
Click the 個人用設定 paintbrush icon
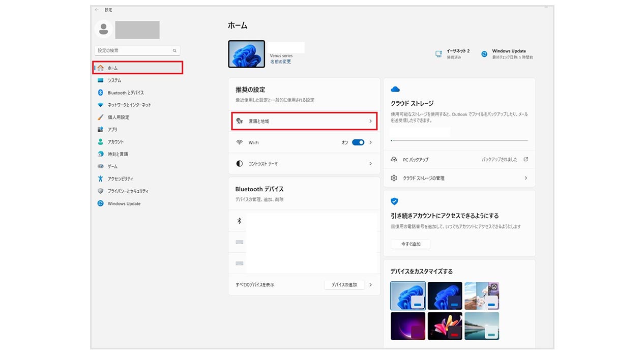pos(101,117)
